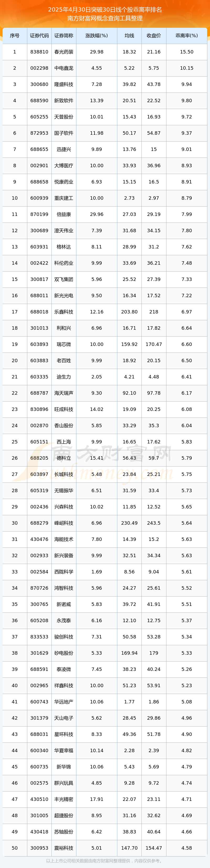Viewport: 210px width, 868px height.
Task: Click the 收盘价 column header
Action: (x=154, y=36)
